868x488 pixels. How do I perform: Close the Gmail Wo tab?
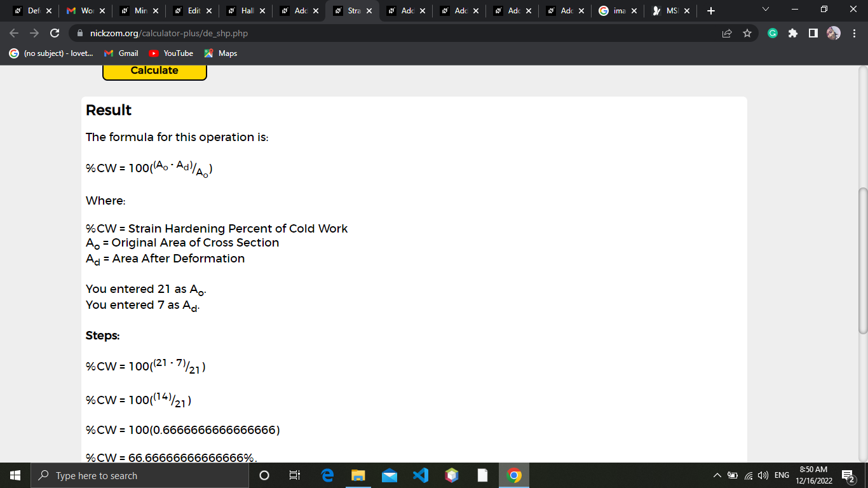tap(102, 11)
